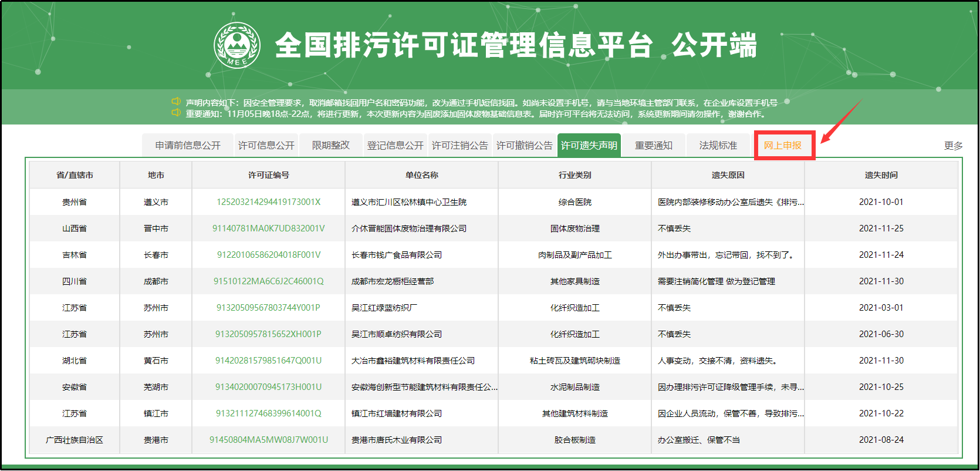Viewport: 980px width, 471px height.
Task: Open the 许可撤销公告 tab
Action: 524,145
